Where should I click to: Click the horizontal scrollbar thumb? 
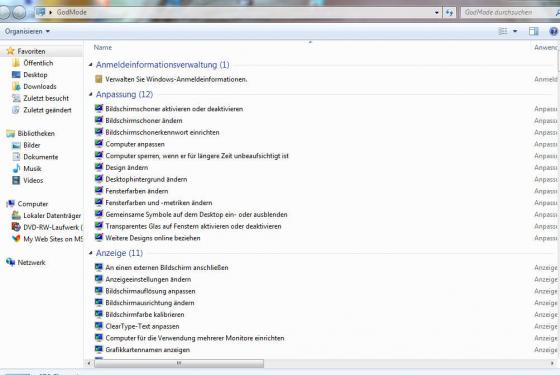(x=179, y=363)
